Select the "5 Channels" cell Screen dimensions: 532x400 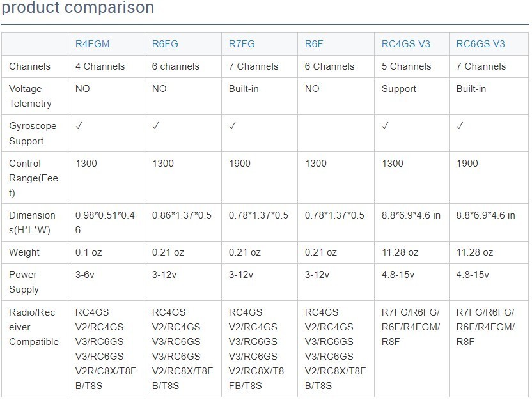tap(407, 66)
